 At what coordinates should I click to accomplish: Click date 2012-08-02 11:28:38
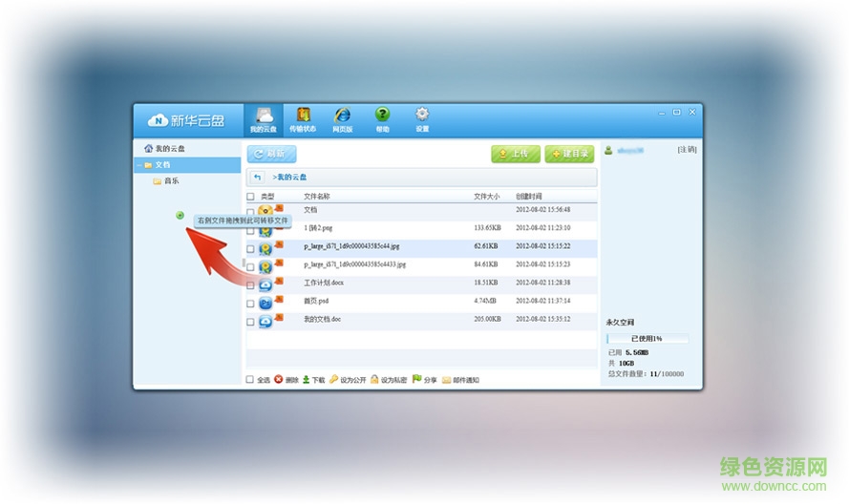(x=542, y=283)
